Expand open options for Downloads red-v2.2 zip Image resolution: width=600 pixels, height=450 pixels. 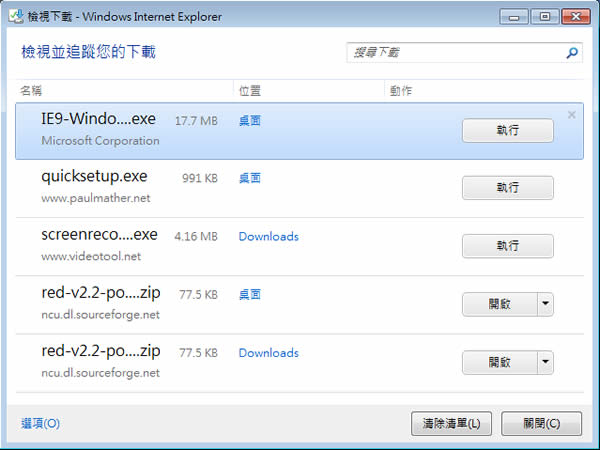pyautogui.click(x=546, y=362)
